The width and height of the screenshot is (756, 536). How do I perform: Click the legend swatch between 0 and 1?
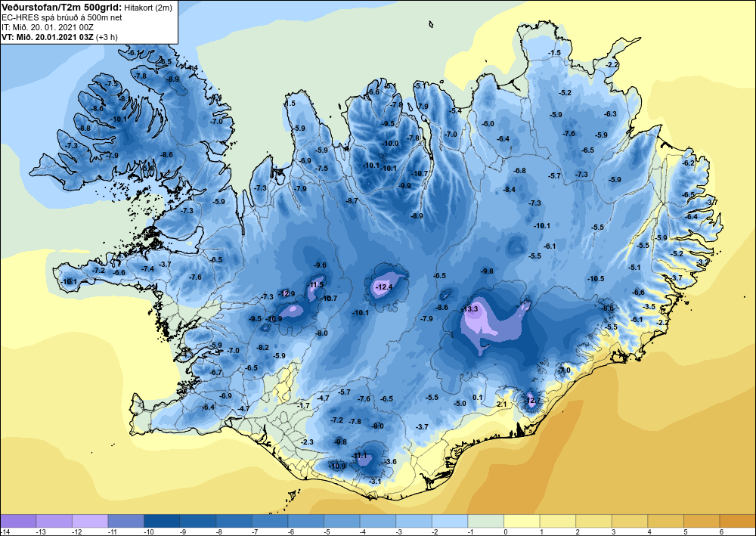(522, 521)
